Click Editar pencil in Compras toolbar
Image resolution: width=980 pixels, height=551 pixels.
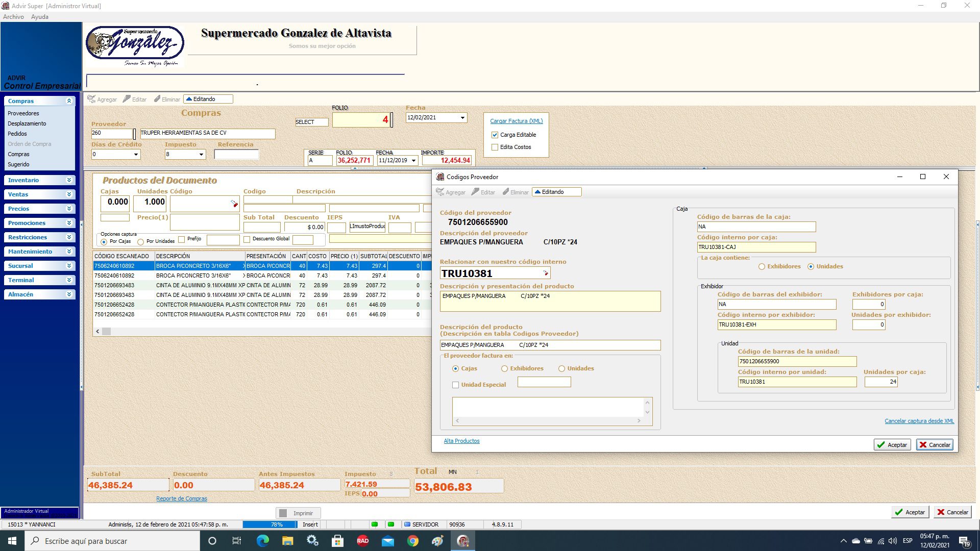[127, 99]
